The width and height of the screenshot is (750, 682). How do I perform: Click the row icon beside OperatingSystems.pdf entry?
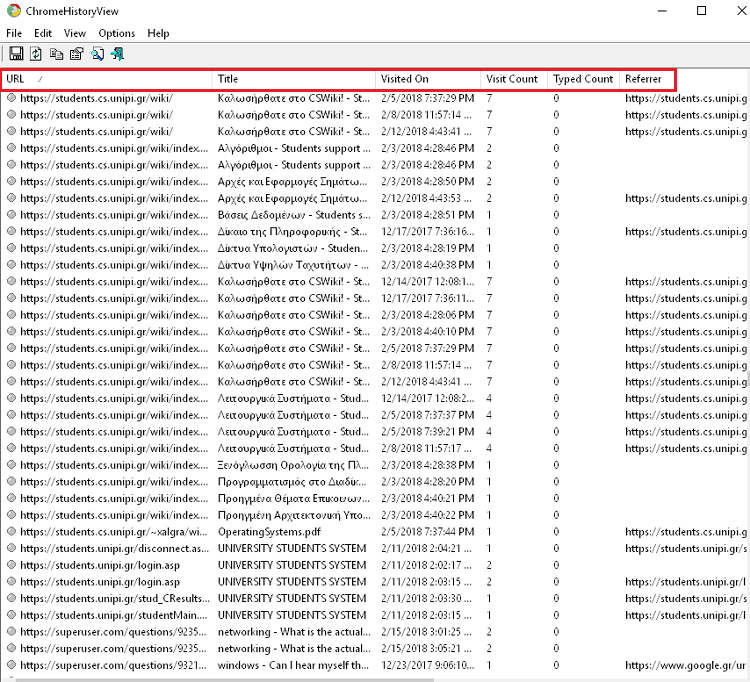11,532
